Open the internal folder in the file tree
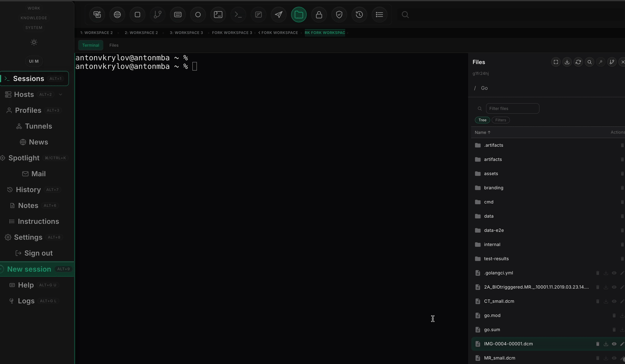The height and width of the screenshot is (364, 625). tap(492, 244)
